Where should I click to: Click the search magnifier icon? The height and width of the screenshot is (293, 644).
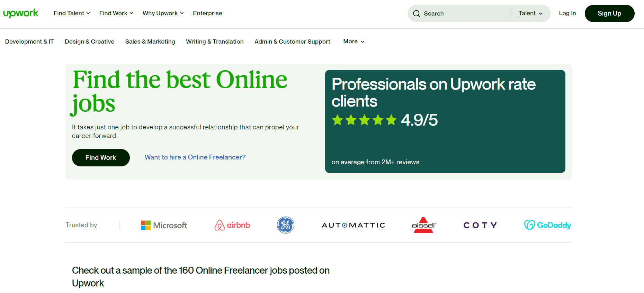point(417,13)
